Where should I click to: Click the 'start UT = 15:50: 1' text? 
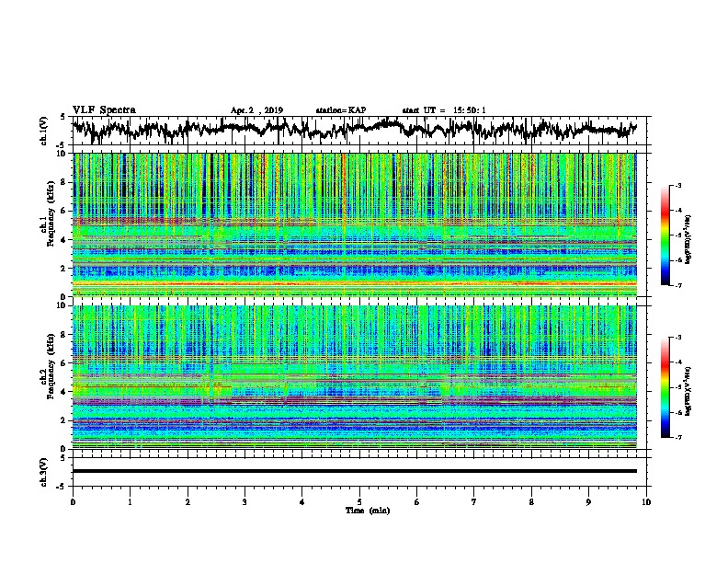444,110
